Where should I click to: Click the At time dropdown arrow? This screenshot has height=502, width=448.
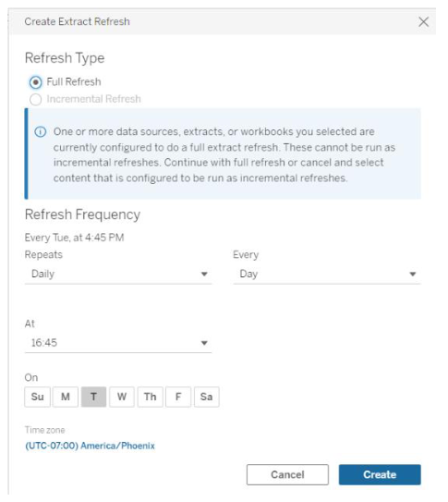point(204,343)
